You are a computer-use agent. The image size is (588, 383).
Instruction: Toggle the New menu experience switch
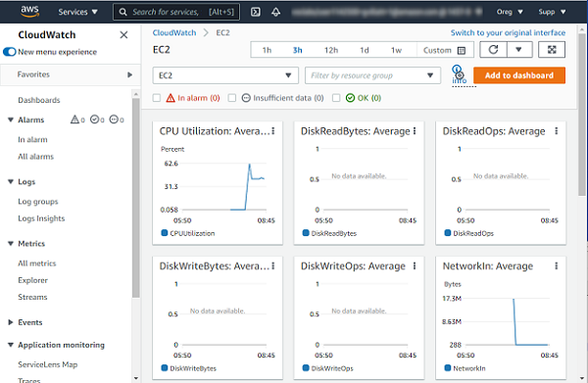(x=10, y=52)
